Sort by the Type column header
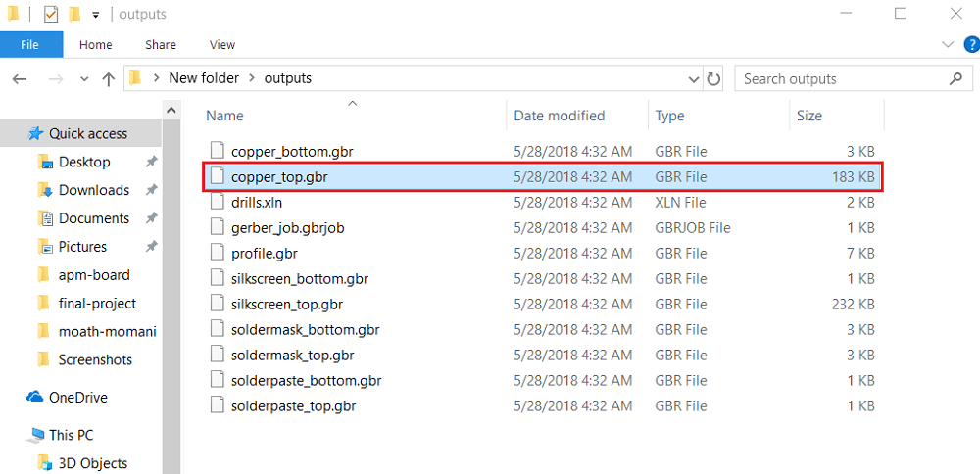 (669, 116)
